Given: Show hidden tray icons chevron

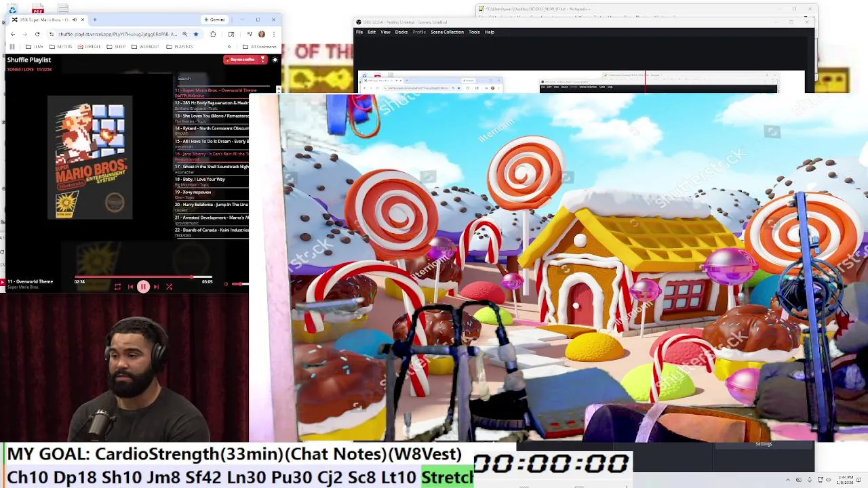Looking at the screenshot, I should [788, 480].
